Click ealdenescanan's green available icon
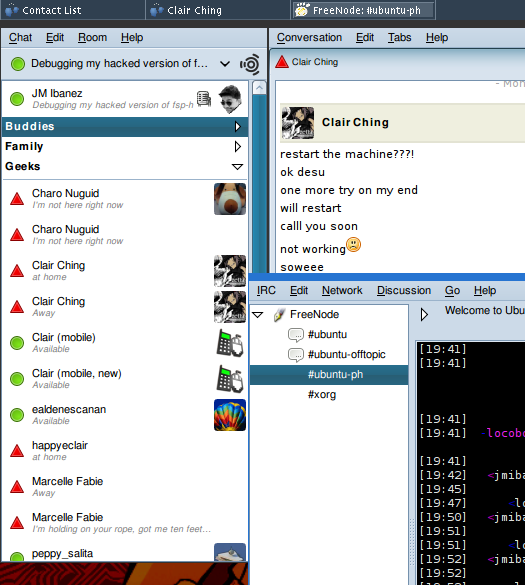 point(17,415)
